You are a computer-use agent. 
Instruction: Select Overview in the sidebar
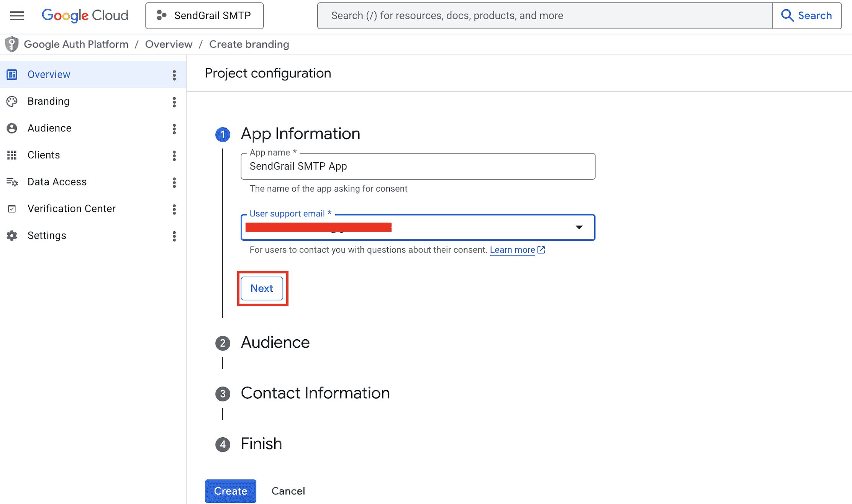[93, 75]
